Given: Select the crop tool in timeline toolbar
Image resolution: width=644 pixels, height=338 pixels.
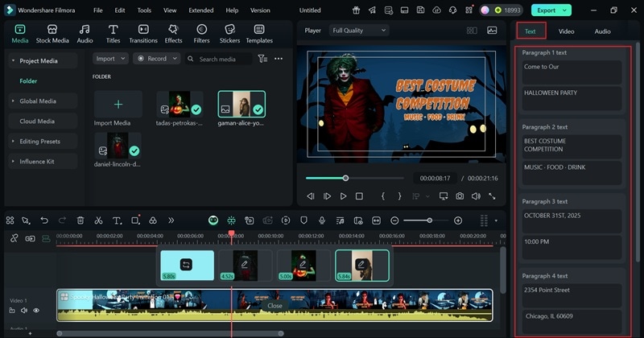Looking at the screenshot, I should point(135,221).
